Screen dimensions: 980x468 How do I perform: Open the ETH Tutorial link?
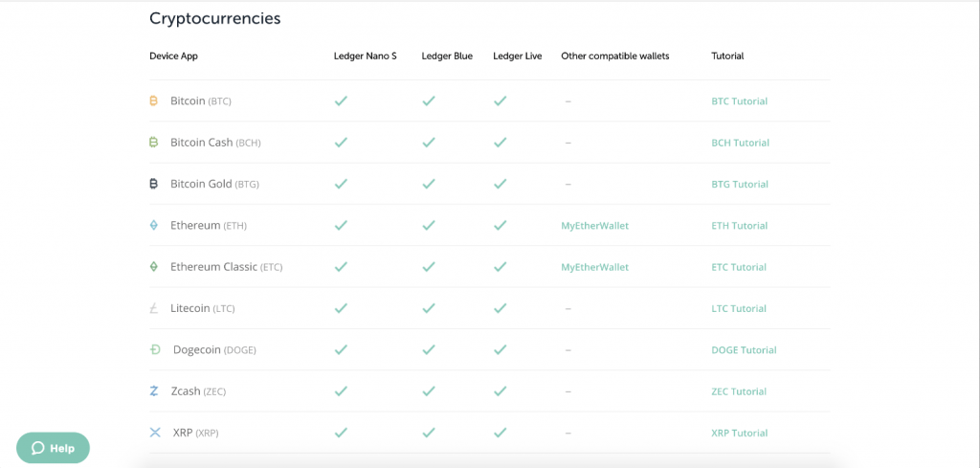(740, 226)
